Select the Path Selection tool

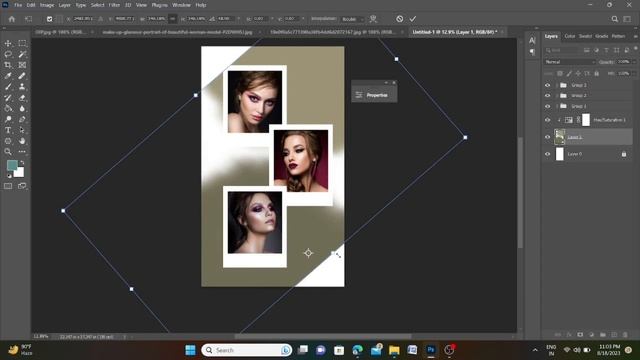click(22, 130)
